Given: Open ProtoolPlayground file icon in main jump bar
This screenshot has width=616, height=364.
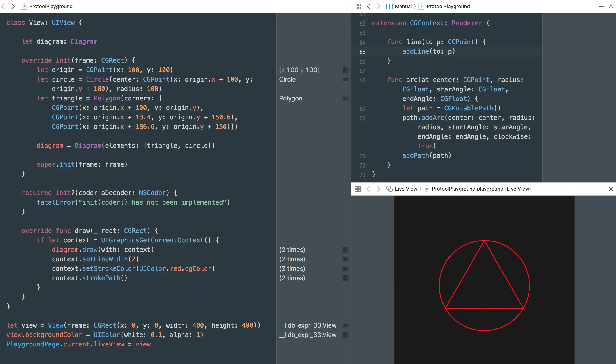Looking at the screenshot, I should point(24,6).
